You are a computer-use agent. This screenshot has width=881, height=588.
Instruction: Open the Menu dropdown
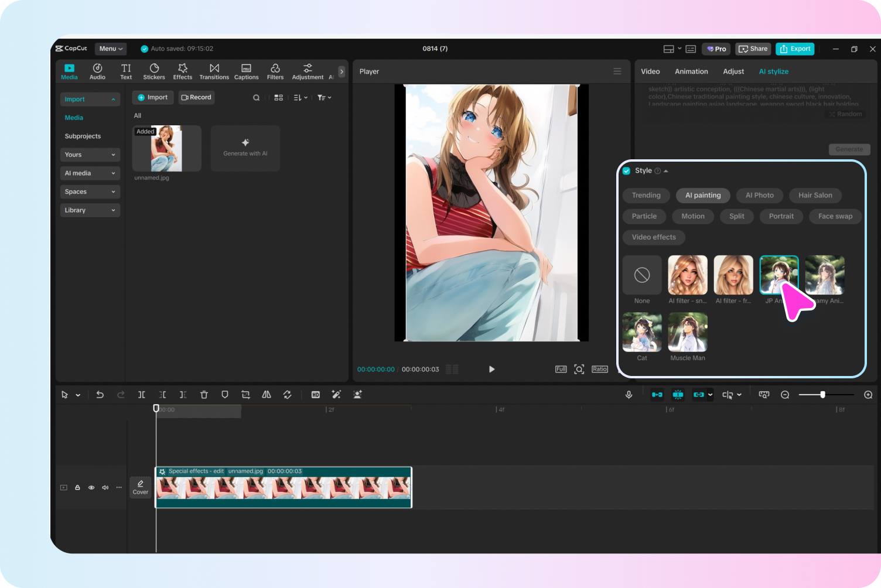click(111, 49)
